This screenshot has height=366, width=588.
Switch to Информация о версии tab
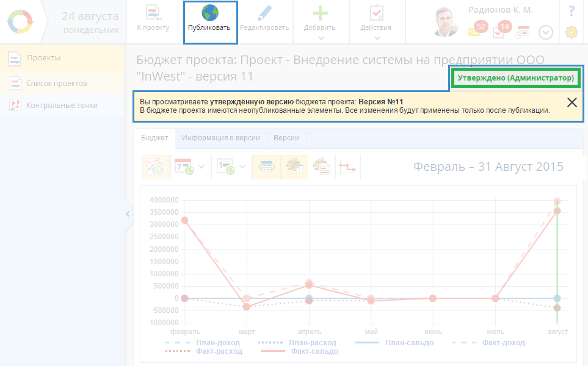click(x=221, y=138)
